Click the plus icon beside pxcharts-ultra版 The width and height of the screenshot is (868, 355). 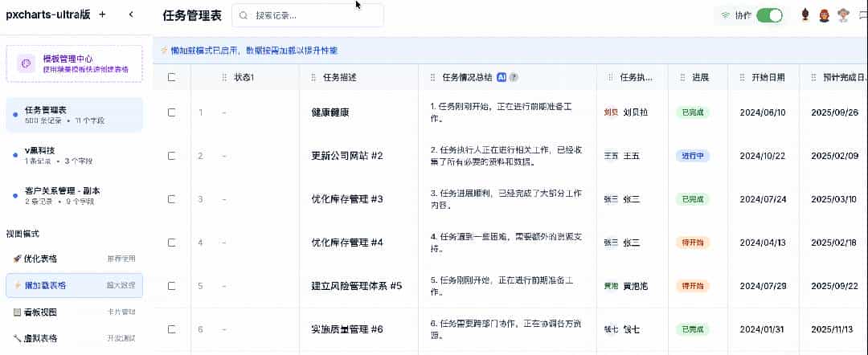tap(102, 15)
